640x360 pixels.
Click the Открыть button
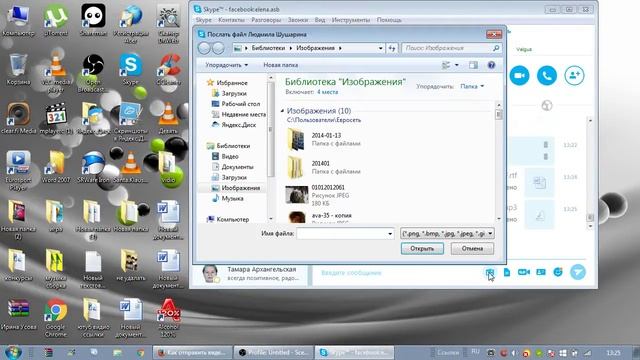pos(422,249)
